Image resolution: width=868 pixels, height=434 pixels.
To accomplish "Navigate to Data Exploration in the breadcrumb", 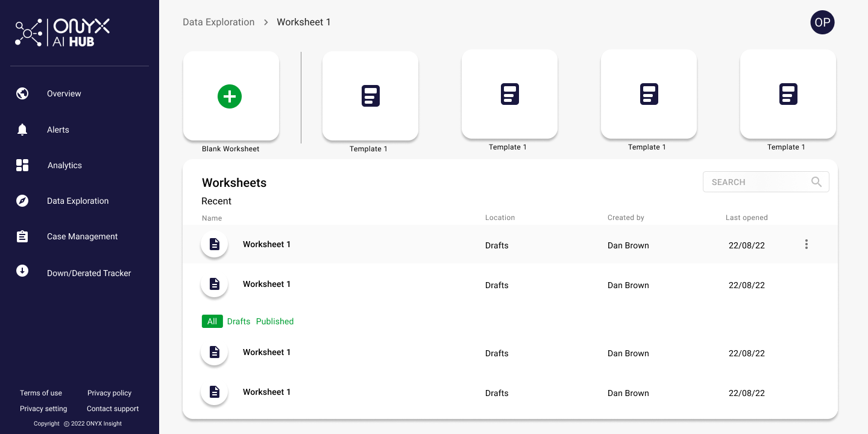I will click(219, 22).
